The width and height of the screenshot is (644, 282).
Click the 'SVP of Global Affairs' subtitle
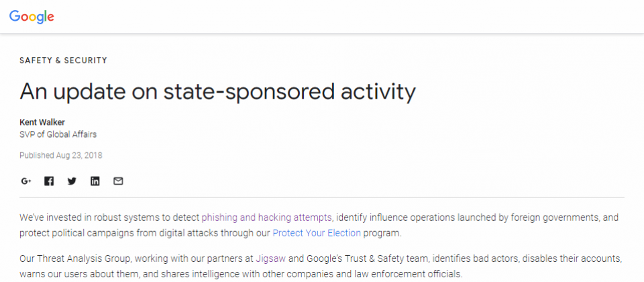click(58, 134)
